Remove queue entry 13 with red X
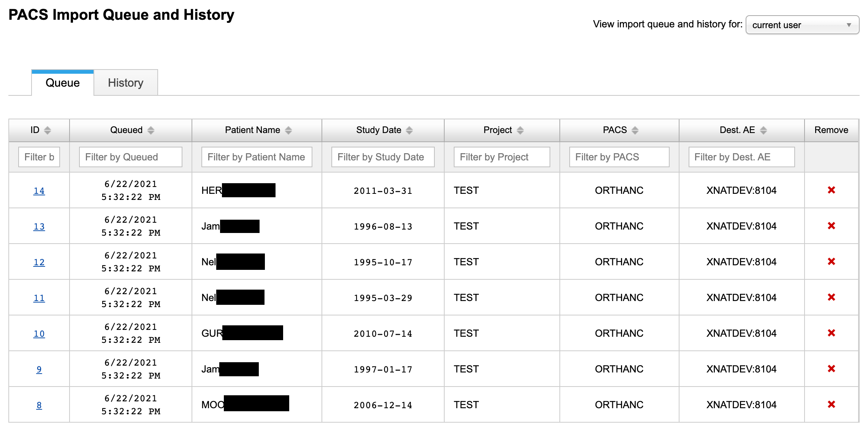The width and height of the screenshot is (868, 431). (831, 226)
